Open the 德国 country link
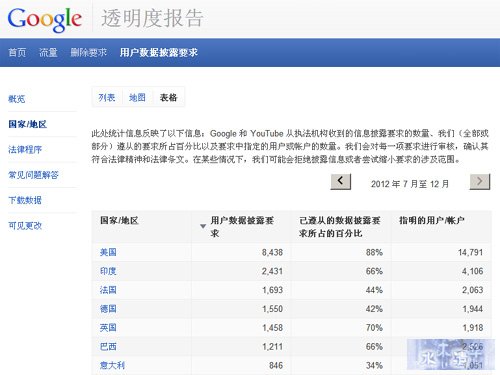The height and width of the screenshot is (375, 500). click(108, 309)
